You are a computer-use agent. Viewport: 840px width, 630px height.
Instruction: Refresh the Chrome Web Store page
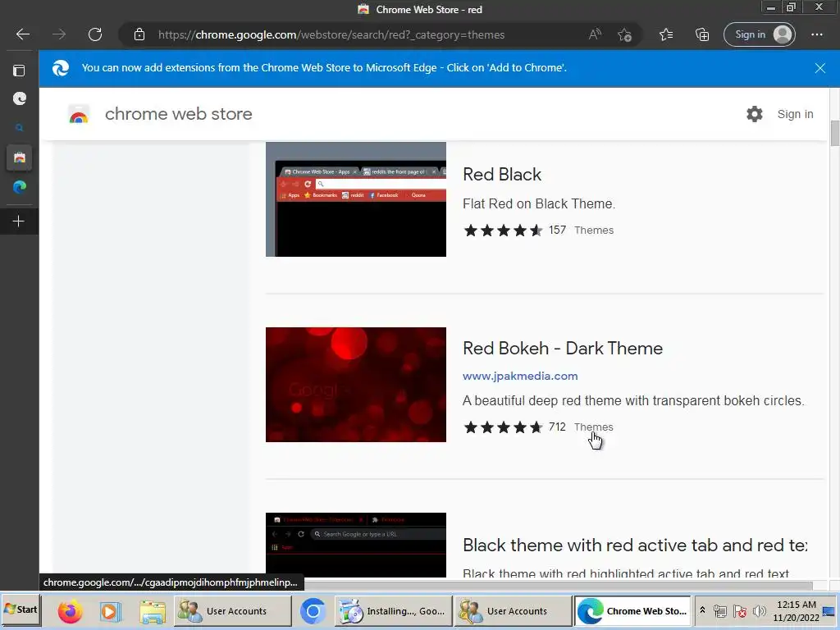click(x=95, y=34)
